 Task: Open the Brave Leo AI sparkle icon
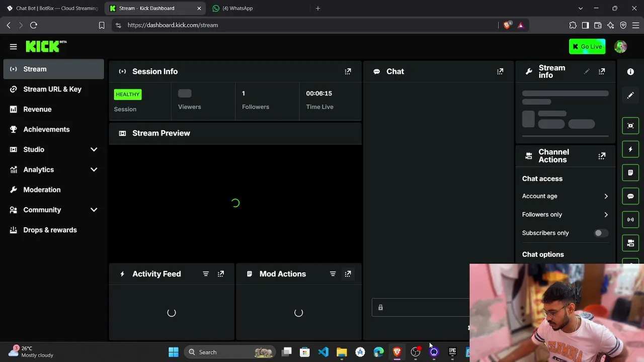610,25
